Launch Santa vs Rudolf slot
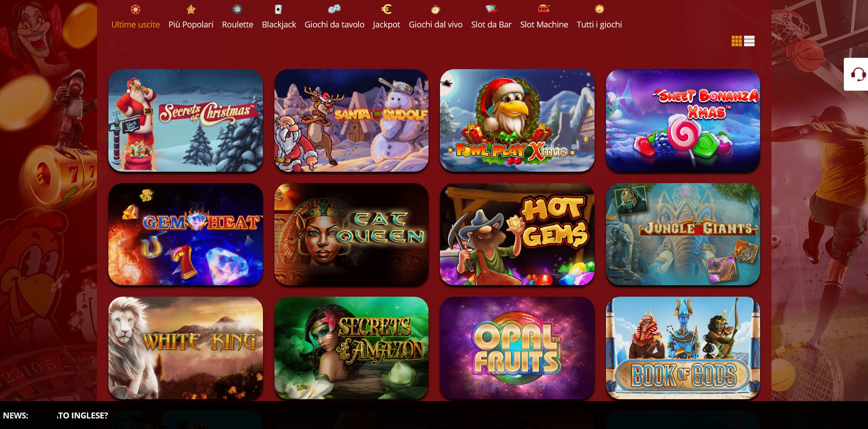 pyautogui.click(x=351, y=120)
